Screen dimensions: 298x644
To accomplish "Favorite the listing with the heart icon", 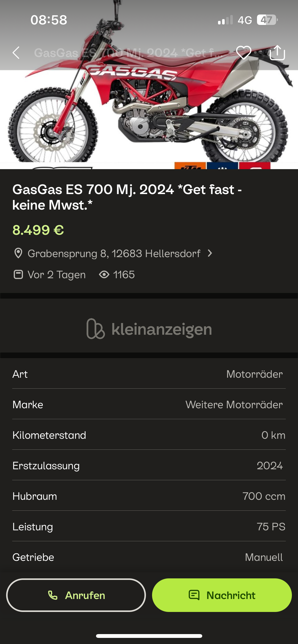I will (x=244, y=53).
